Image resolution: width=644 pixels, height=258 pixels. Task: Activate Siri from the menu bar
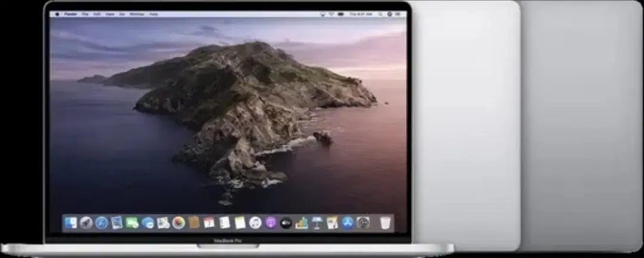389,14
